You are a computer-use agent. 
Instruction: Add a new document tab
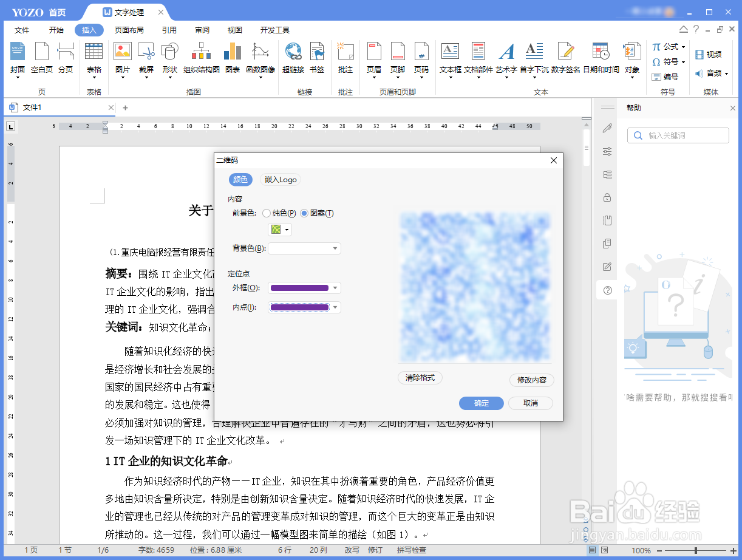click(126, 108)
